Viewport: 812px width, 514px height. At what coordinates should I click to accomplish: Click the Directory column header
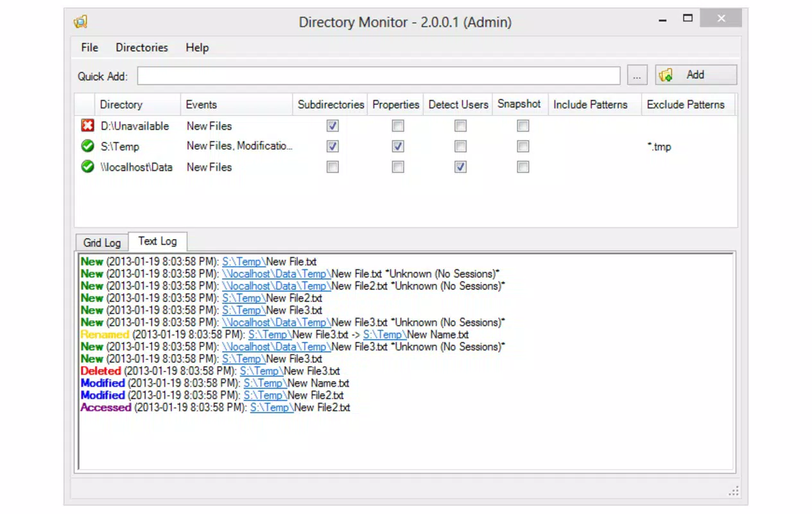pos(137,105)
